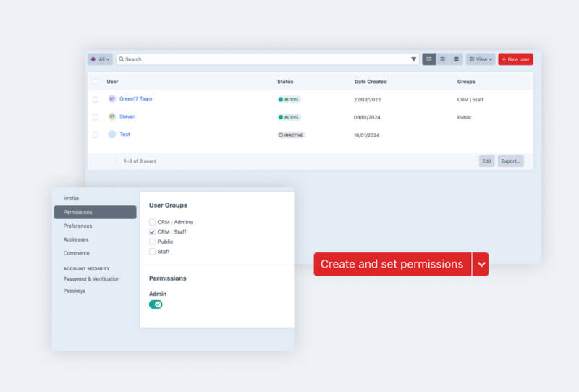
Task: Switch to list view layout icon
Action: [x=429, y=59]
